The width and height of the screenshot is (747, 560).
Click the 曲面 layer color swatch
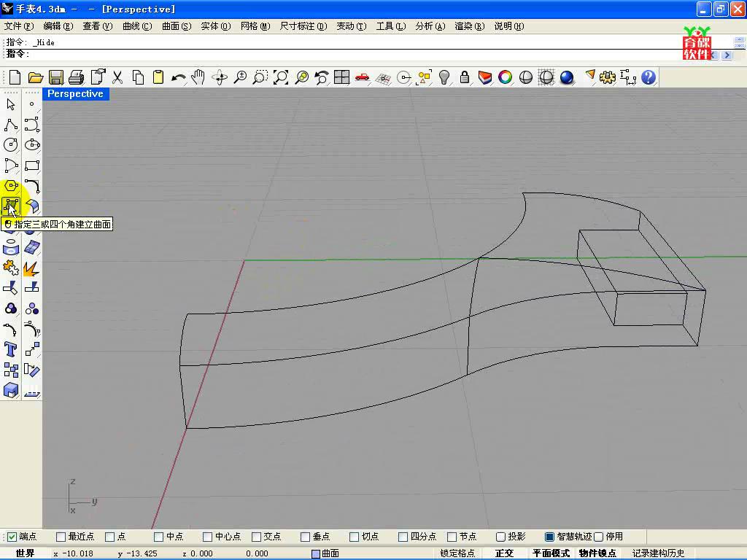315,554
